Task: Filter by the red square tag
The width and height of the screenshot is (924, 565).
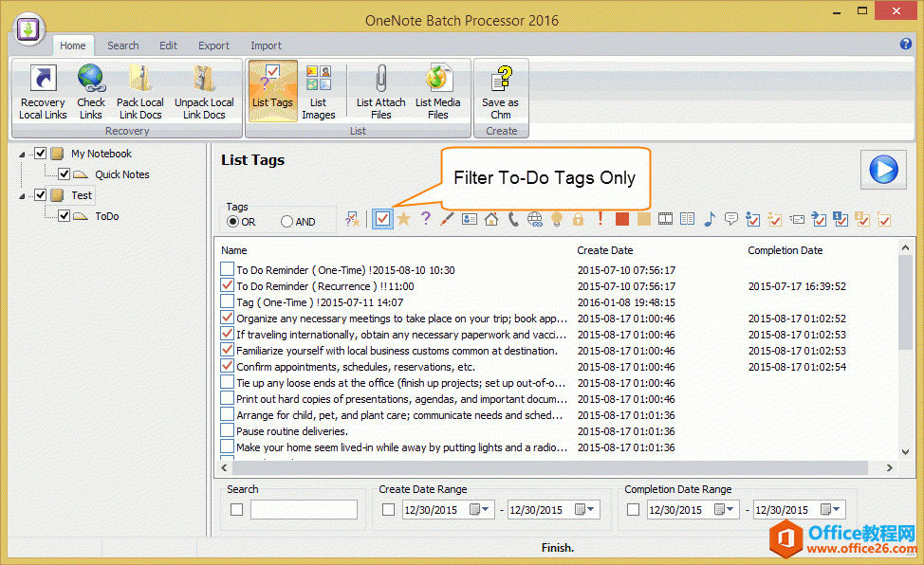Action: 622,219
